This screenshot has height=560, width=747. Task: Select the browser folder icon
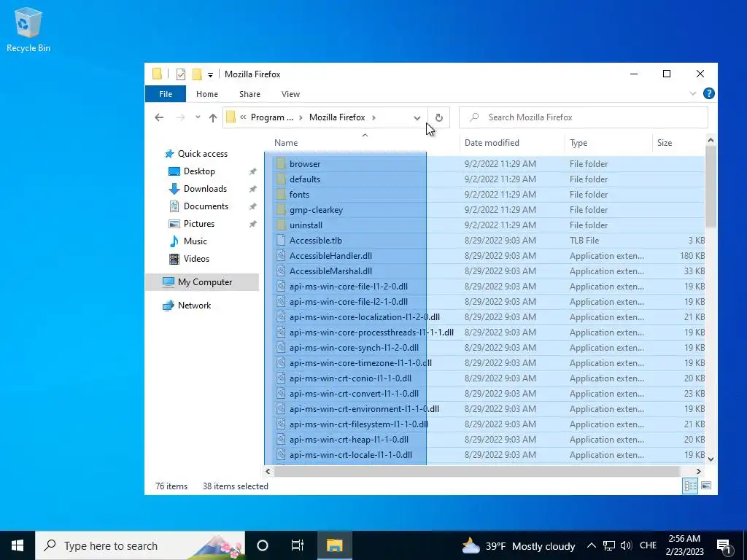click(281, 164)
